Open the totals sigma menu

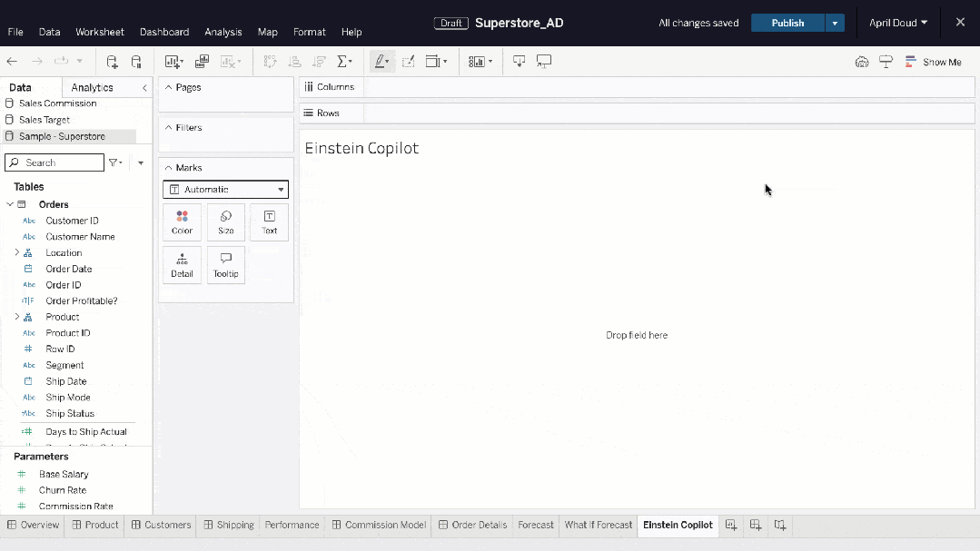(344, 62)
